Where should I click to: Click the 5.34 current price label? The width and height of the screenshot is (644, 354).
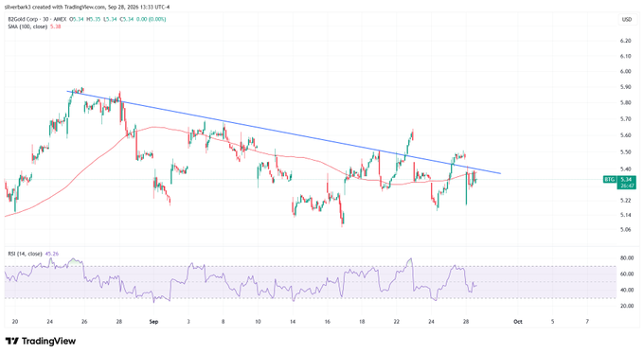626,180
